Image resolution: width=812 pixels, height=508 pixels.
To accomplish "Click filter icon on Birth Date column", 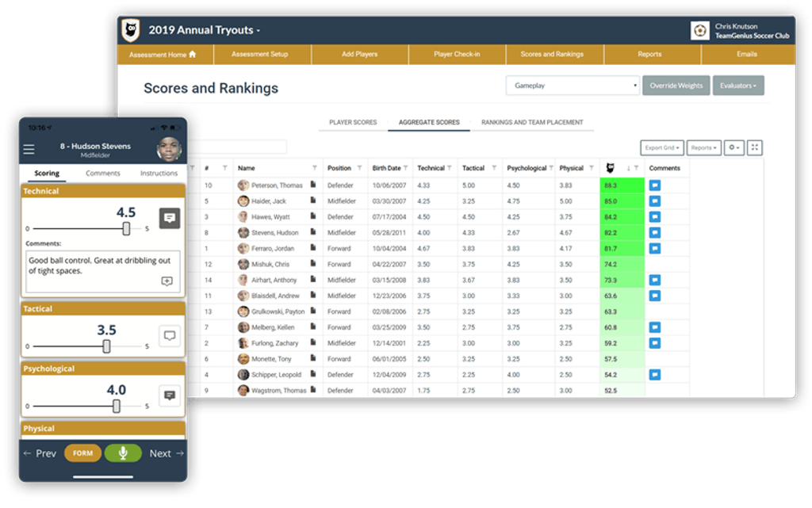I will pyautogui.click(x=406, y=168).
